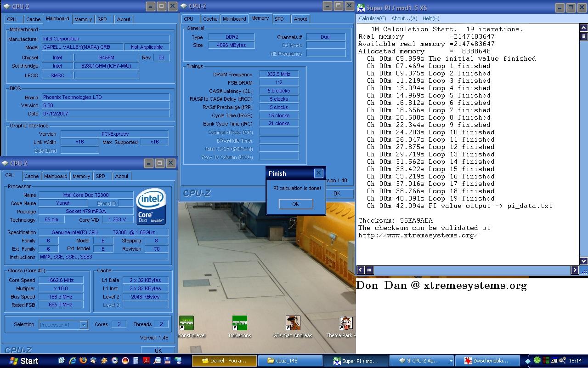Click Super PI vertical scrollbar down arrow
Screen dimensions: 588x368
(583, 261)
